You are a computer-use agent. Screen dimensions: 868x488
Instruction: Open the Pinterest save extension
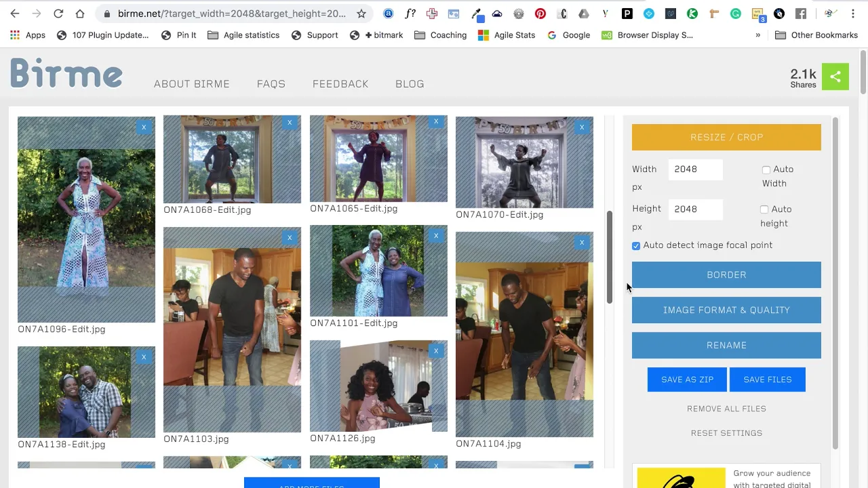540,14
